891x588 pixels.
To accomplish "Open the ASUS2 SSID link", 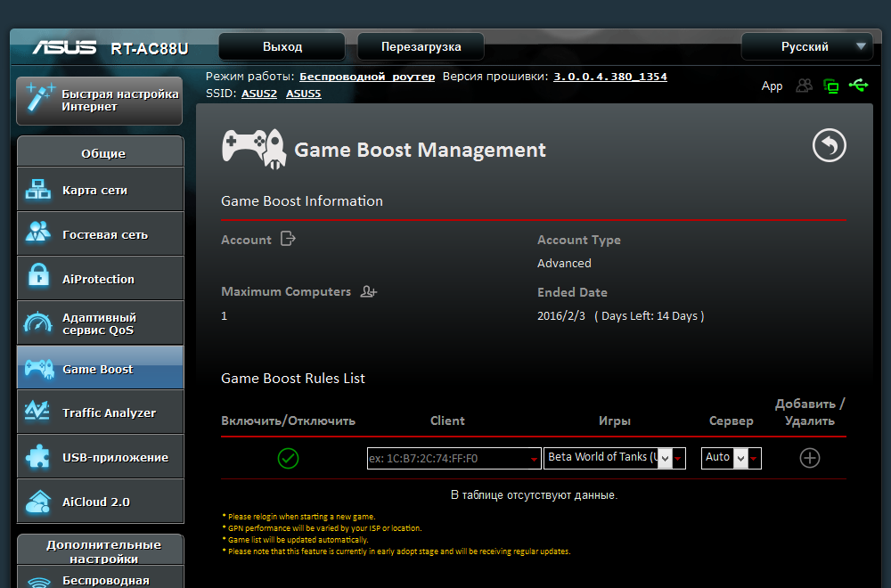I will (259, 94).
